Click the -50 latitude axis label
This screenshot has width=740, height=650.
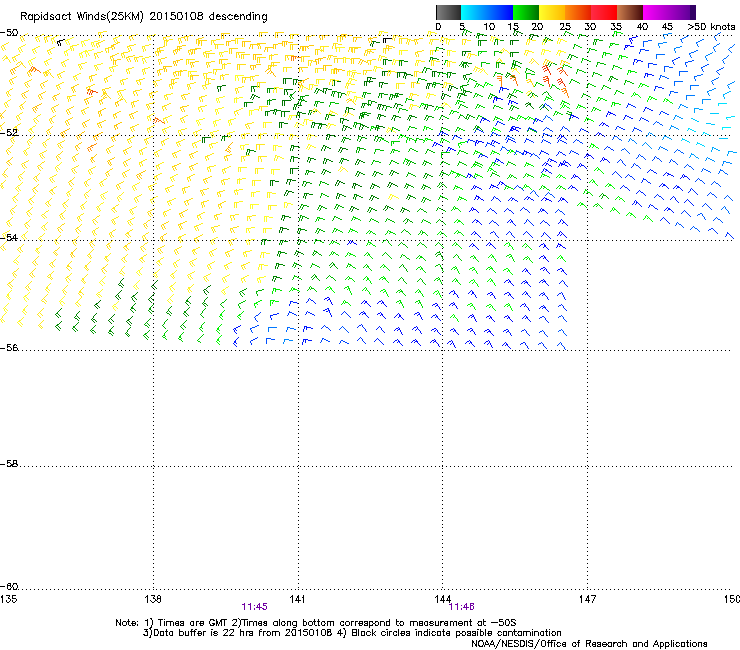tap(9, 33)
